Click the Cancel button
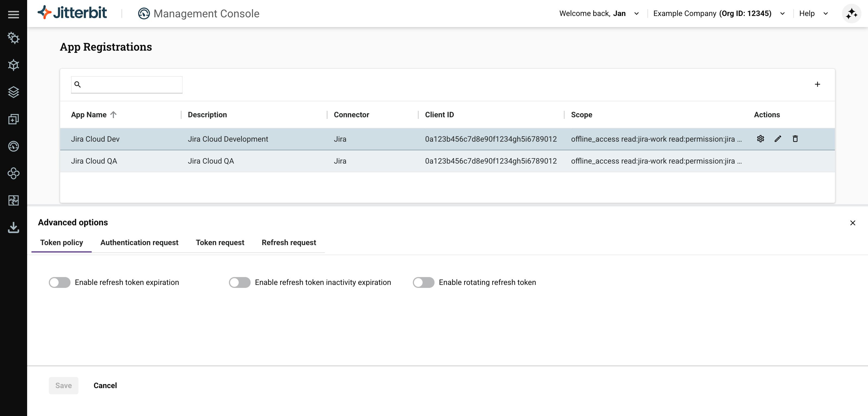Image resolution: width=868 pixels, height=416 pixels. coord(105,385)
